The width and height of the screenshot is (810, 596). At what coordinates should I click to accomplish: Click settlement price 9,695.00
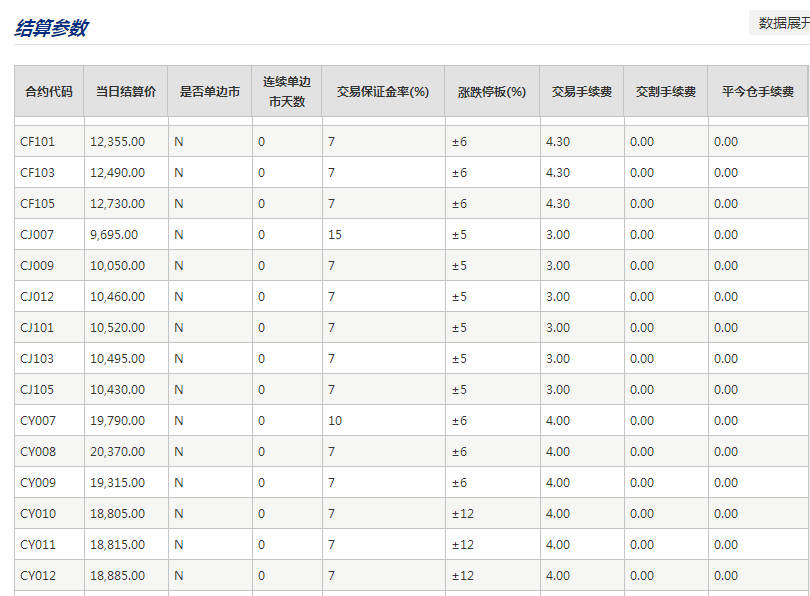point(114,234)
